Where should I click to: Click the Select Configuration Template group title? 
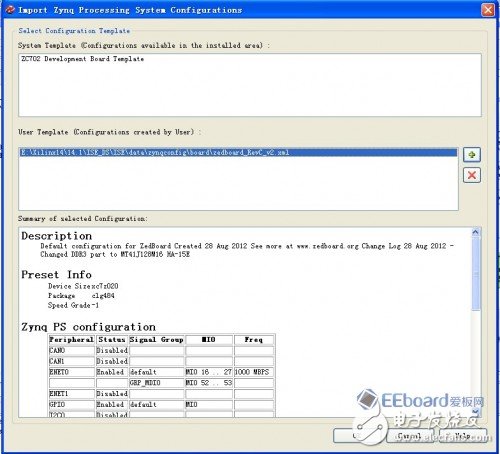(74, 31)
